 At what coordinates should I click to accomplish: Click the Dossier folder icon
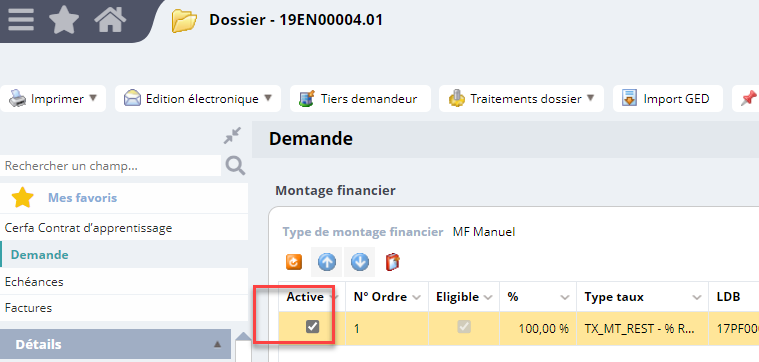(x=184, y=21)
